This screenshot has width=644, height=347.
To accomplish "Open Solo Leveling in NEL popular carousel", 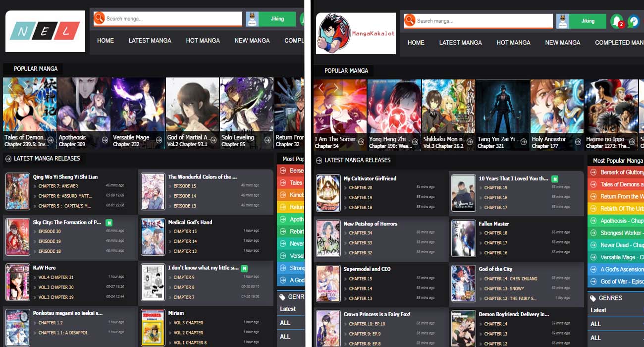I will point(247,113).
